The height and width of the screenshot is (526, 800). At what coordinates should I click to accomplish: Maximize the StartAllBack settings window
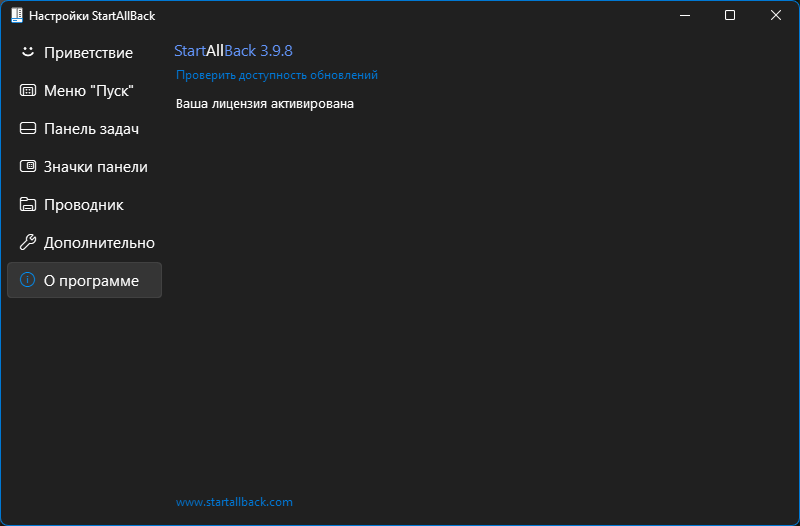tap(730, 15)
